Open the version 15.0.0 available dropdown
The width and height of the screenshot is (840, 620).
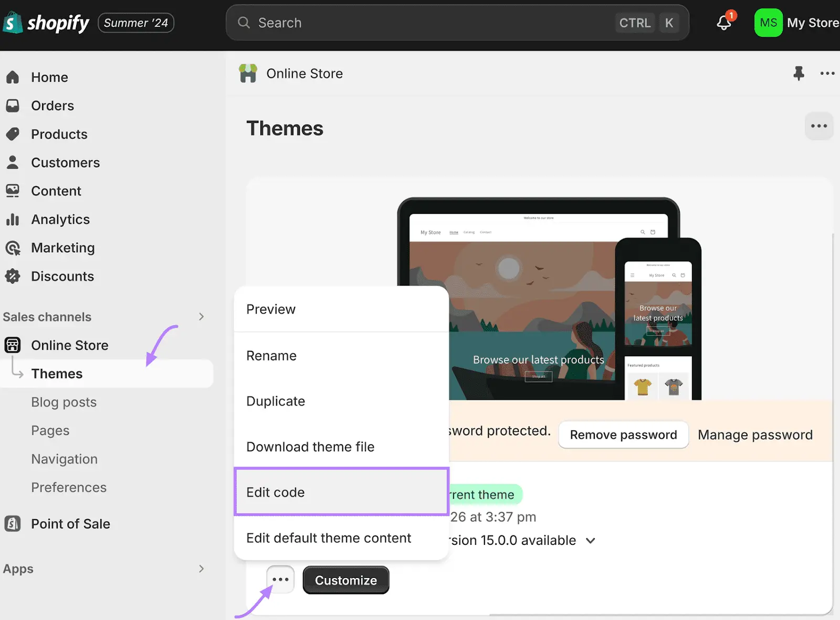pos(590,540)
